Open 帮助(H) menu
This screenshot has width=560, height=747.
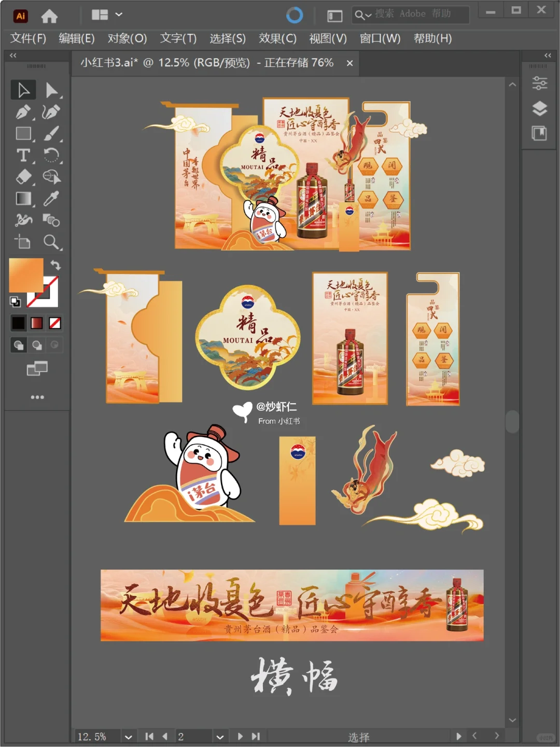click(x=432, y=38)
